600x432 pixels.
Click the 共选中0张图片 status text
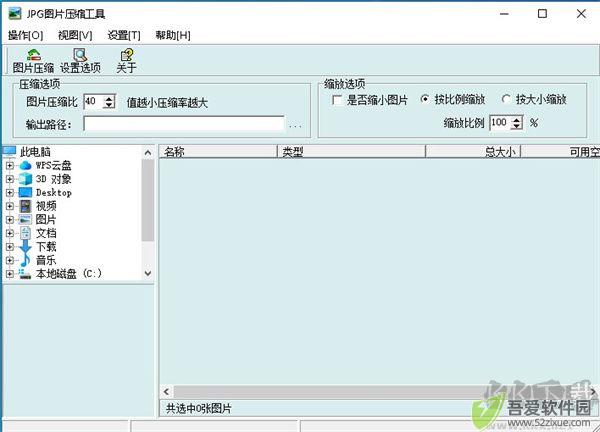click(x=199, y=409)
